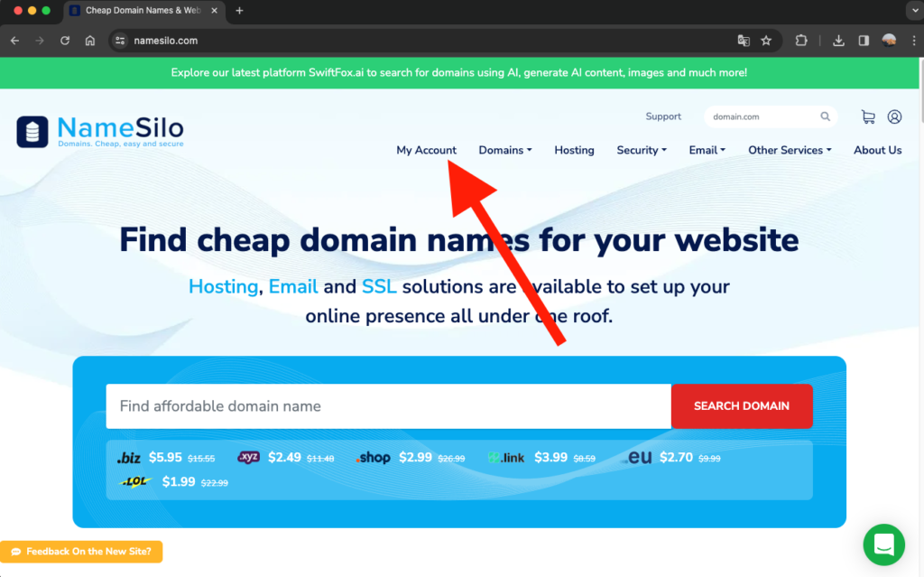This screenshot has width=924, height=577.
Task: Click the $3.99 .link price
Action: 551,457
